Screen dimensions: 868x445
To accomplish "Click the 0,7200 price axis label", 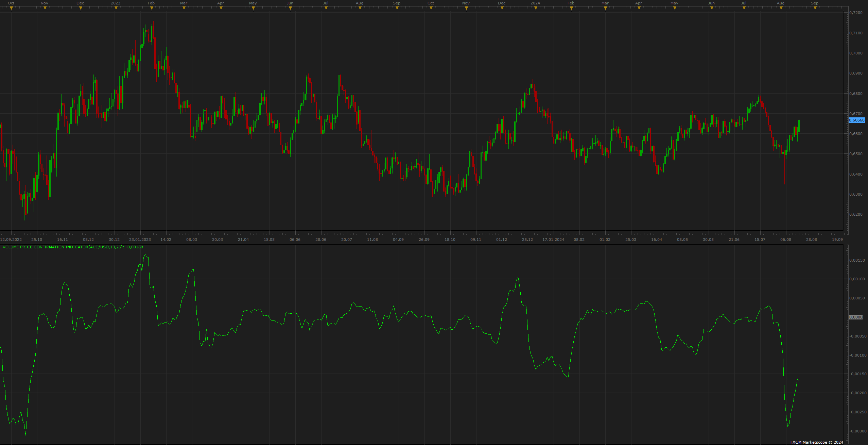I will pyautogui.click(x=856, y=13).
